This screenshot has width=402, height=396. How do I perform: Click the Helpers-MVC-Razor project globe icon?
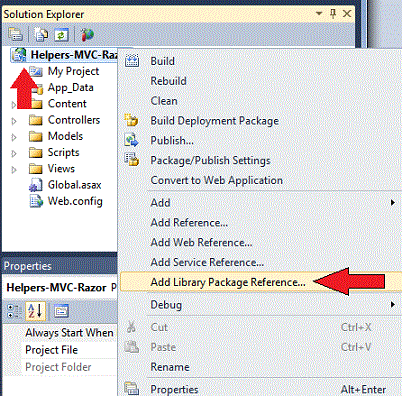coord(19,55)
